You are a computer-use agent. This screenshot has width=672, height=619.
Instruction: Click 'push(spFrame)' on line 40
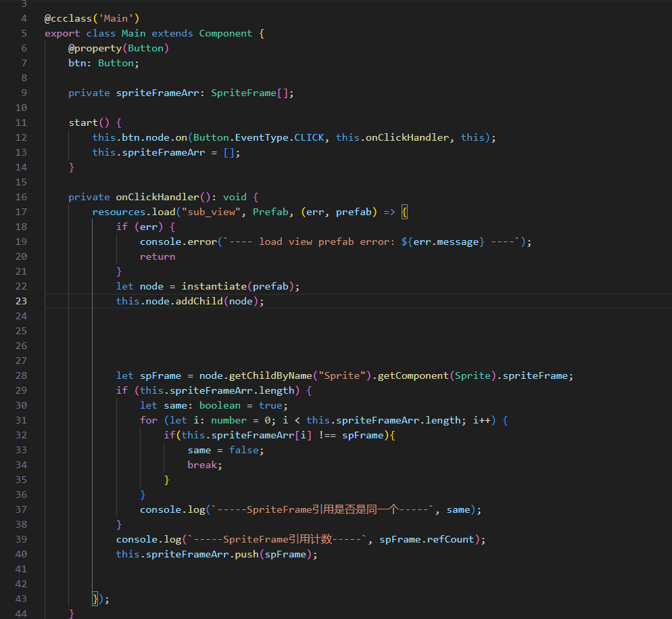tap(273, 554)
